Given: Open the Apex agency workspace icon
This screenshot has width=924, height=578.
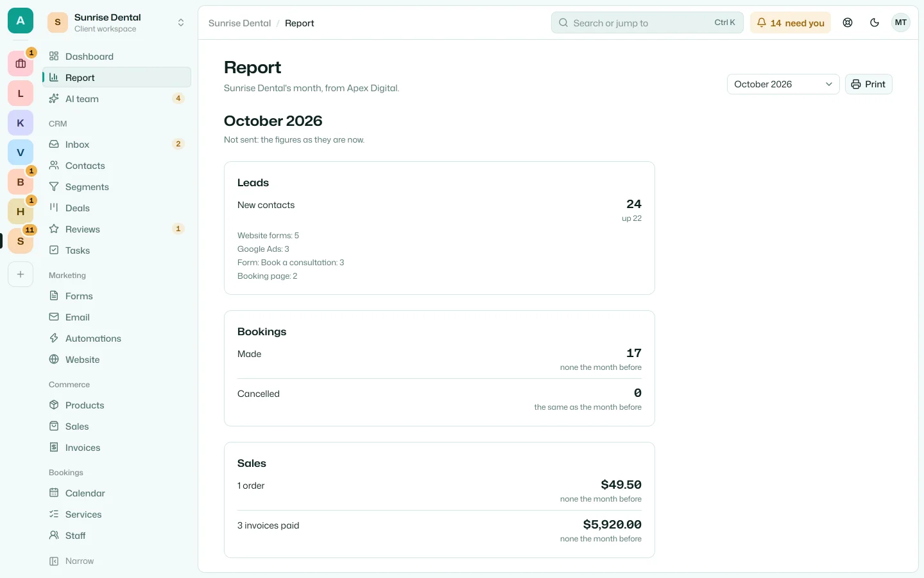Looking at the screenshot, I should [x=21, y=21].
